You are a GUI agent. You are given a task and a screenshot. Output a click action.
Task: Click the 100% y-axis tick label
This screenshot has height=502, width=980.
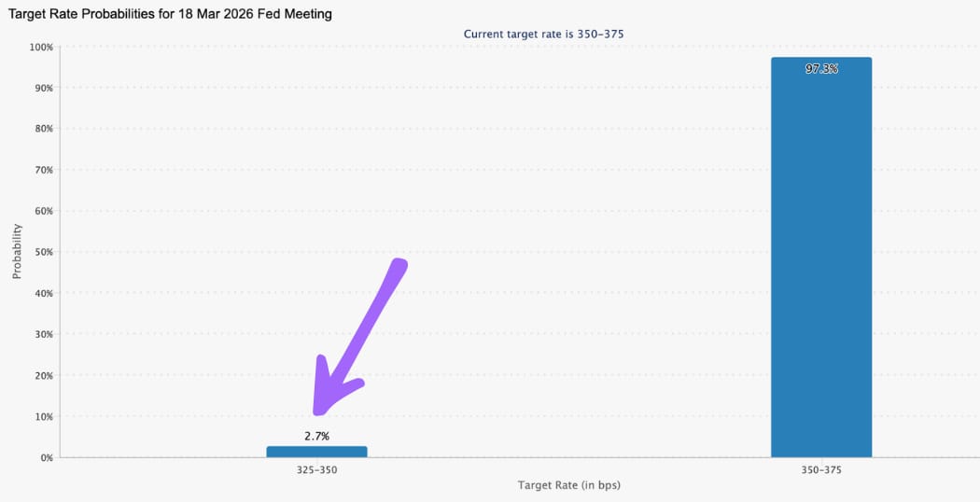[40, 47]
